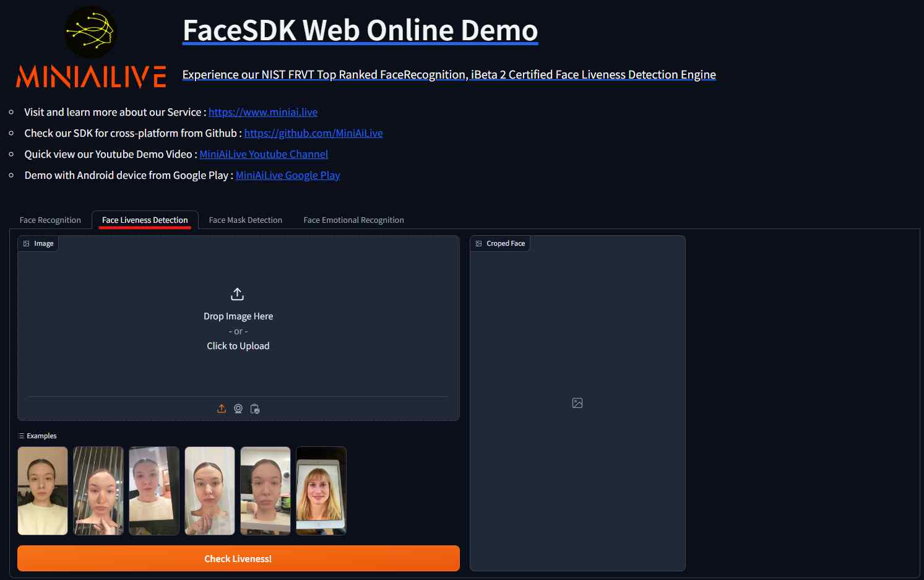924x580 pixels.
Task: Click the image placeholder icon in Croped Face panel
Action: [577, 403]
